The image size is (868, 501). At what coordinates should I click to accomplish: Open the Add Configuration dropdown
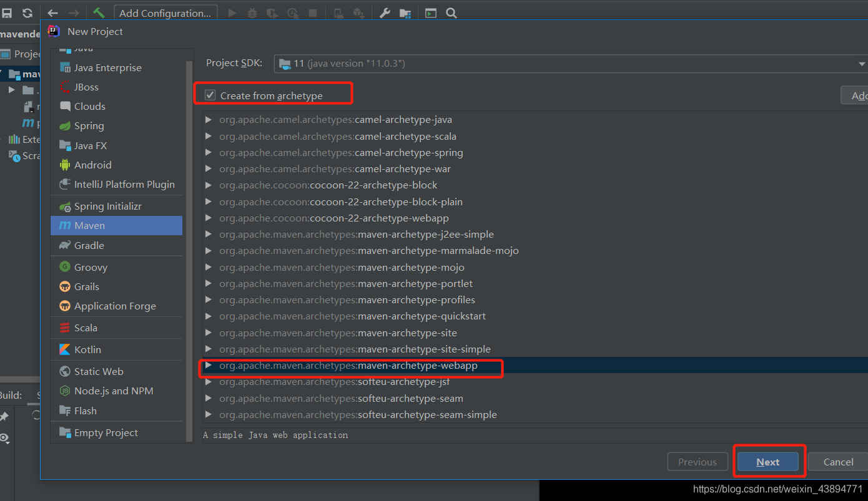coord(165,13)
